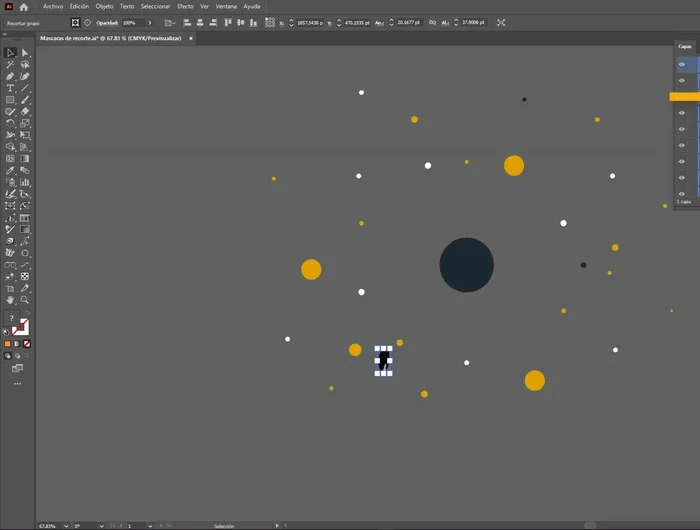Switch to the Capas panel tab
The image size is (700, 530).
point(685,46)
